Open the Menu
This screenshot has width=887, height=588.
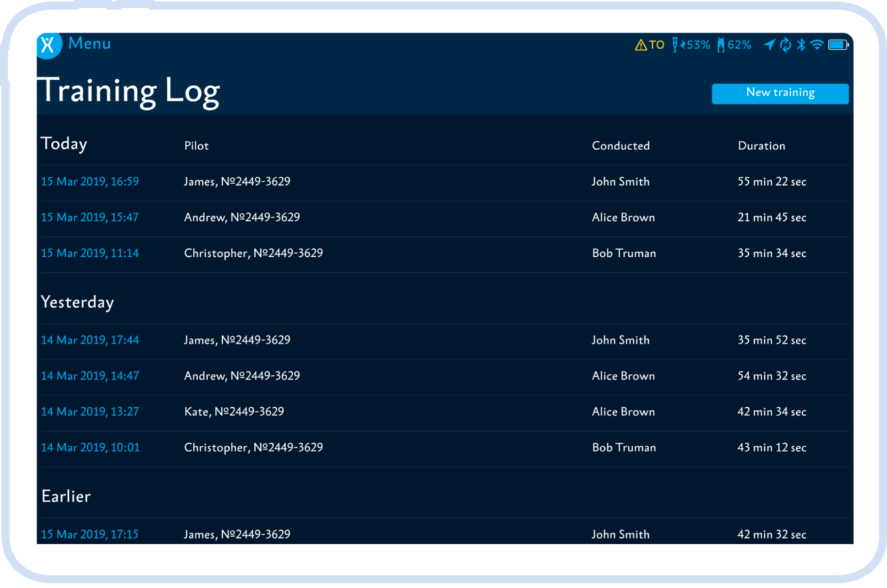tap(89, 43)
